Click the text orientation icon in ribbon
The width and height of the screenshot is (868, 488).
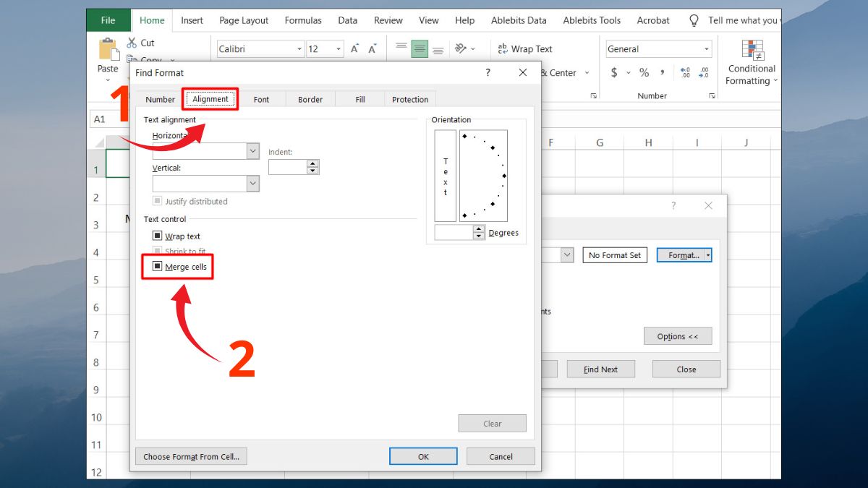click(x=461, y=49)
